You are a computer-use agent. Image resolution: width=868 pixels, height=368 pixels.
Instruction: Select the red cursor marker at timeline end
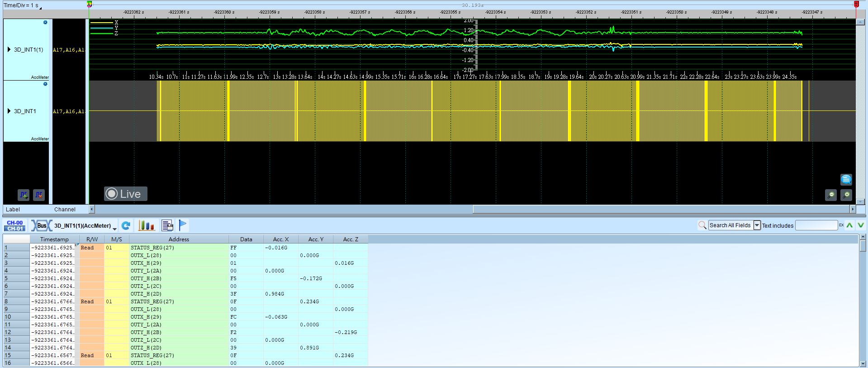coord(856,4)
